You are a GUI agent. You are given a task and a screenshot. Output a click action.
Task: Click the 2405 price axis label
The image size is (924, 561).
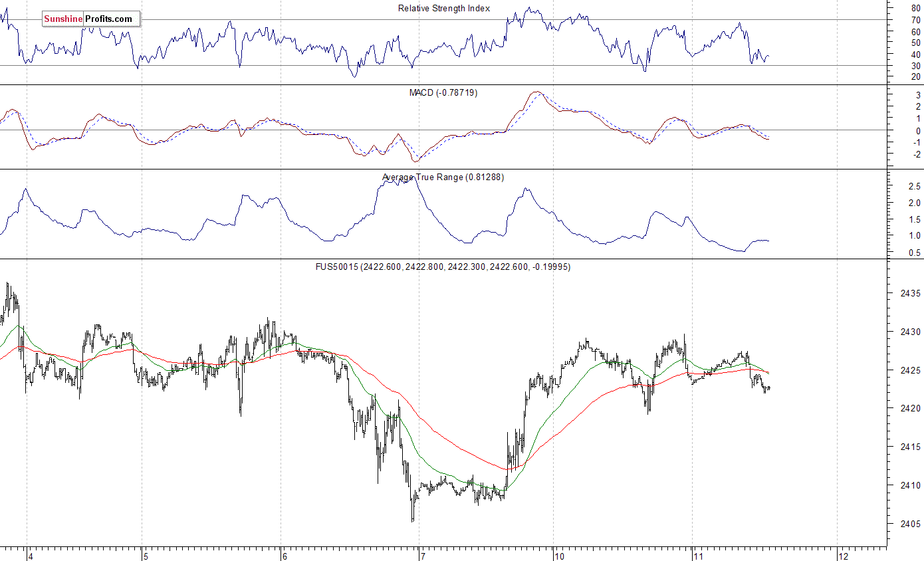click(911, 524)
